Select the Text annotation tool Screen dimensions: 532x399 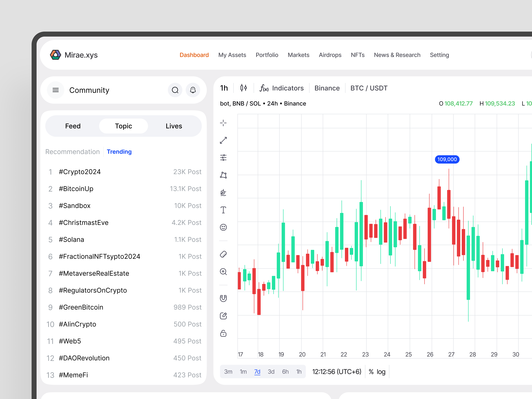[x=223, y=210]
